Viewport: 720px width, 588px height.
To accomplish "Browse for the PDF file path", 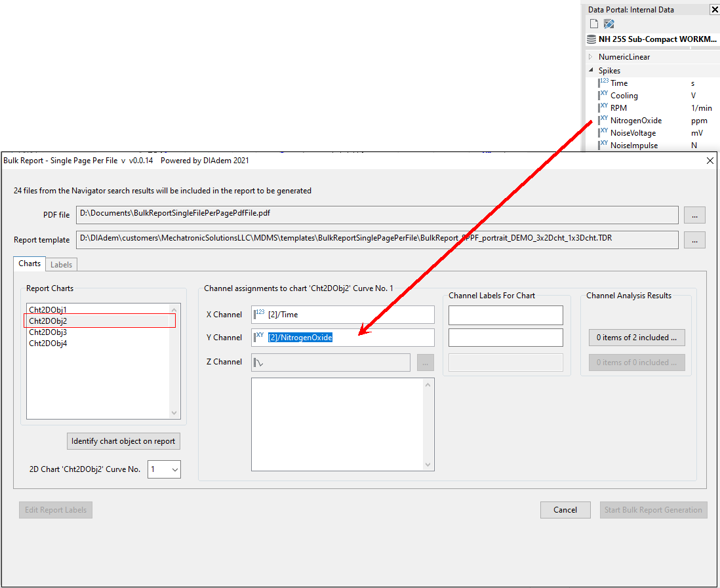I will (x=694, y=215).
